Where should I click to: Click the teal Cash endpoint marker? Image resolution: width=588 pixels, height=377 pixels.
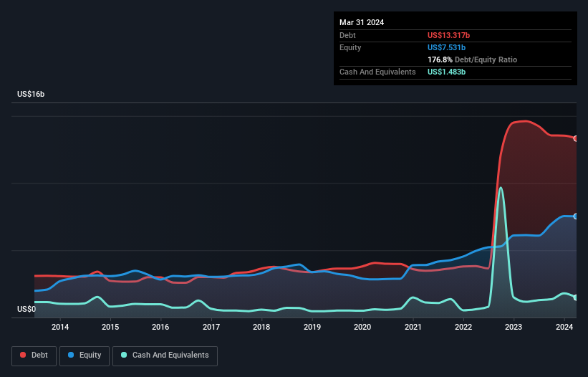click(576, 297)
